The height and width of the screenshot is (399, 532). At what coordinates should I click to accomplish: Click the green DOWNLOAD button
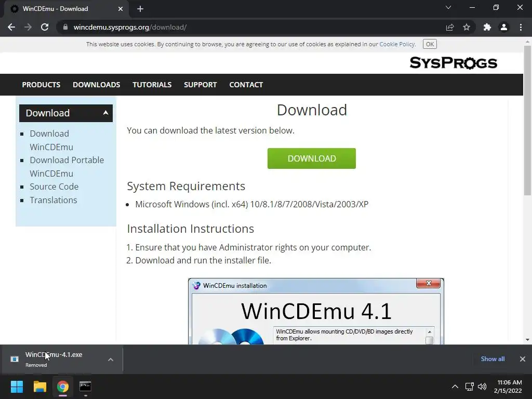coord(312,158)
